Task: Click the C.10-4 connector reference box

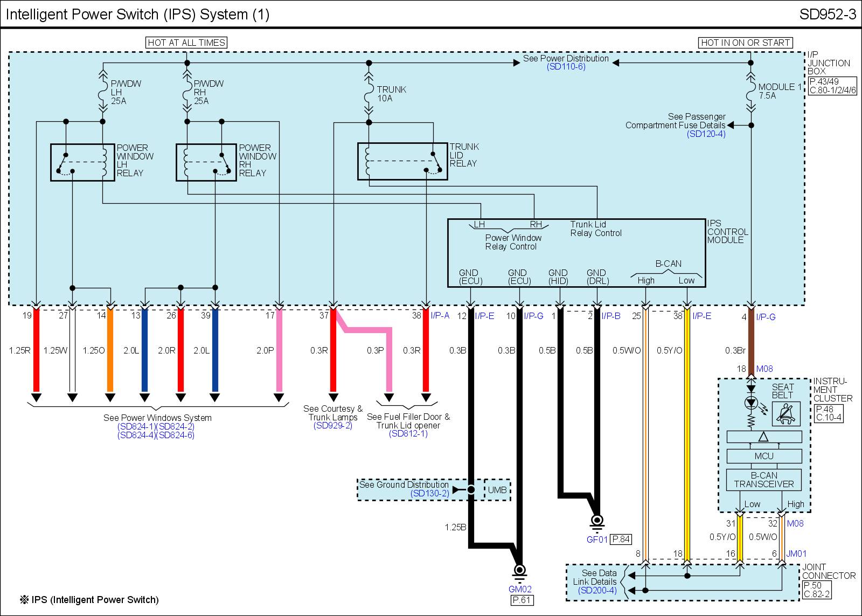Action: click(829, 417)
